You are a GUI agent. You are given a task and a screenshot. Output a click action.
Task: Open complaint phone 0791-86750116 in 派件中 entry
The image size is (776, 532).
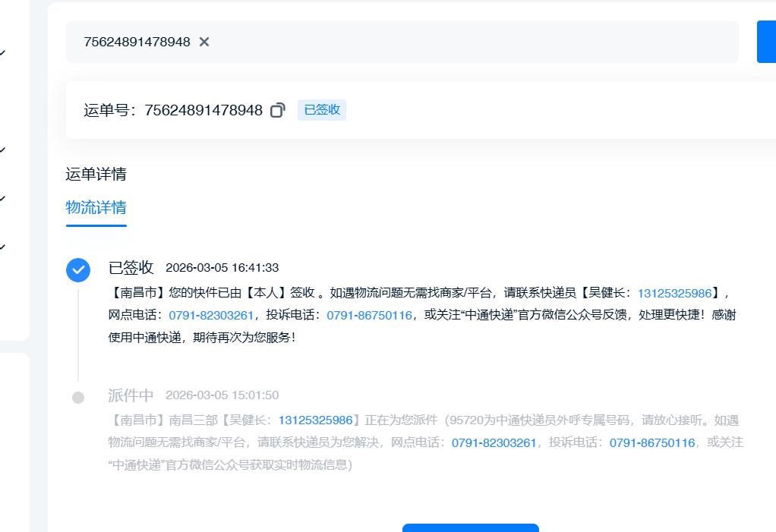tap(651, 442)
